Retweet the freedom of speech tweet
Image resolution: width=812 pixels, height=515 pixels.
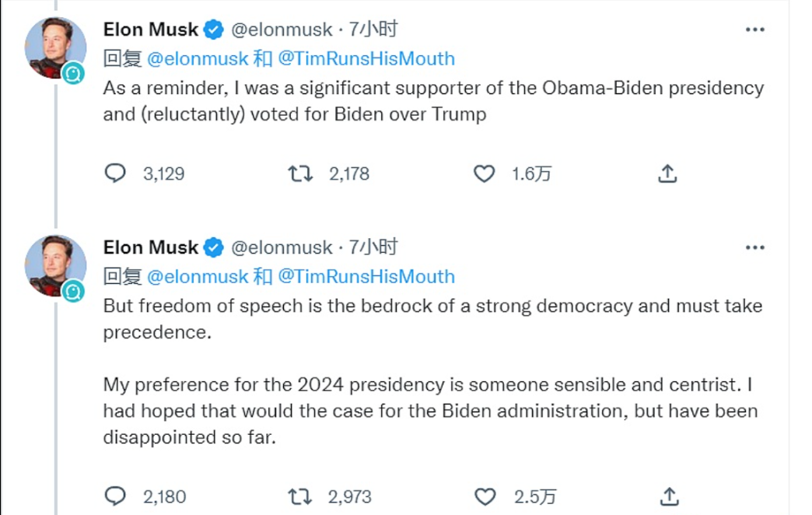[x=301, y=496]
